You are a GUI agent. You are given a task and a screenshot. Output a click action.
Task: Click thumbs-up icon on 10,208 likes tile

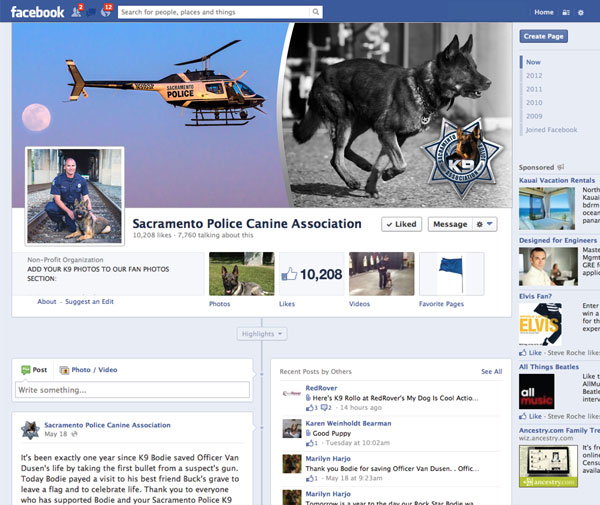(289, 274)
